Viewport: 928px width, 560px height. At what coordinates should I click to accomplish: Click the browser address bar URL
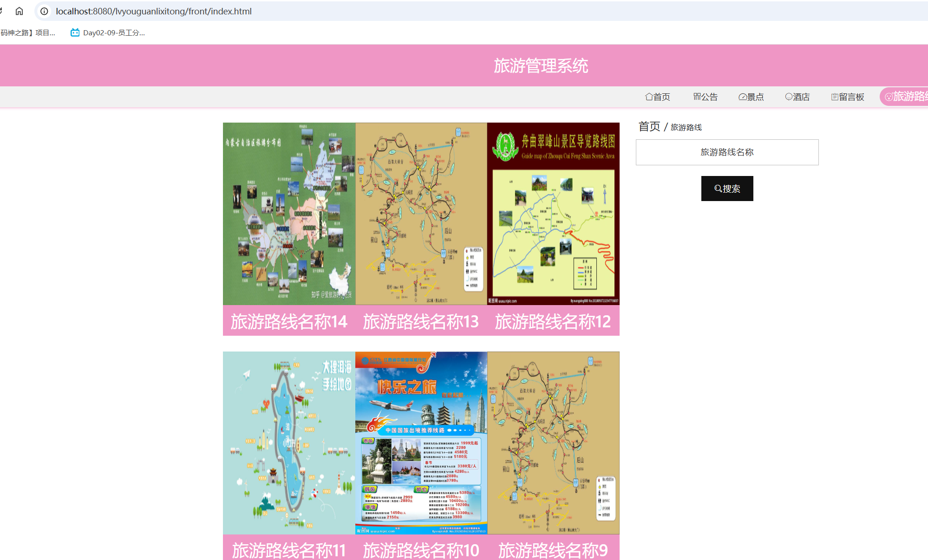click(x=154, y=11)
